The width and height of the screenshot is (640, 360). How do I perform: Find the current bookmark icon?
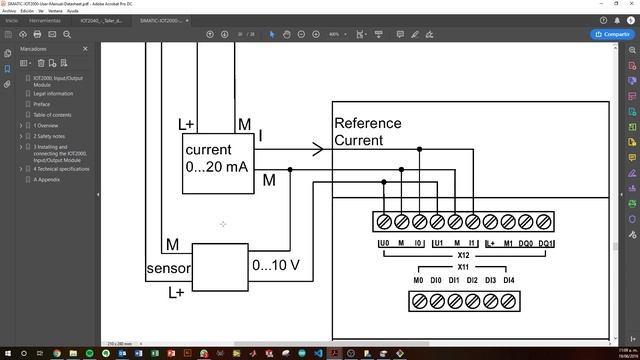(64, 63)
